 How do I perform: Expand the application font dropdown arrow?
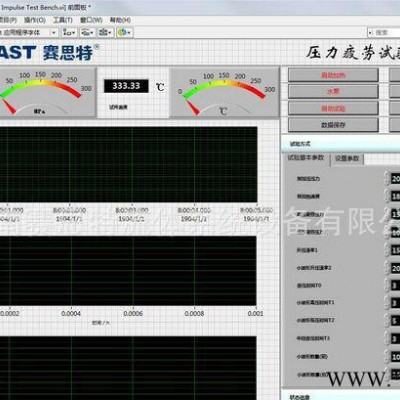(54, 33)
